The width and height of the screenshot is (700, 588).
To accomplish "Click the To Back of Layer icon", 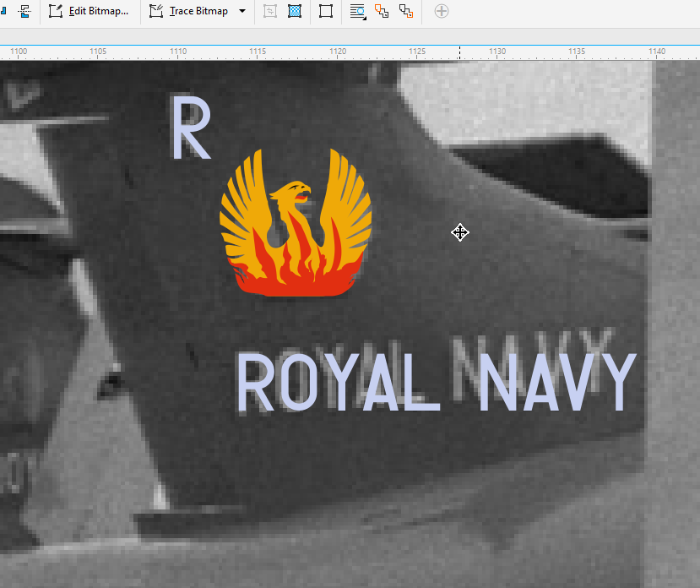I will [406, 11].
